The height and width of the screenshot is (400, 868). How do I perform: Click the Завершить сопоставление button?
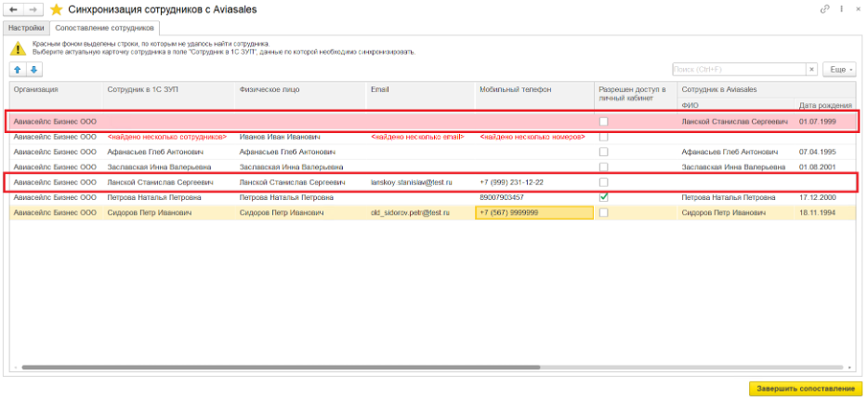(x=805, y=388)
